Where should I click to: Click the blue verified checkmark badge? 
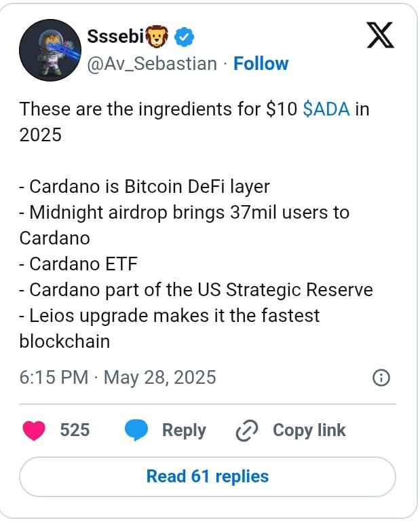click(x=184, y=37)
